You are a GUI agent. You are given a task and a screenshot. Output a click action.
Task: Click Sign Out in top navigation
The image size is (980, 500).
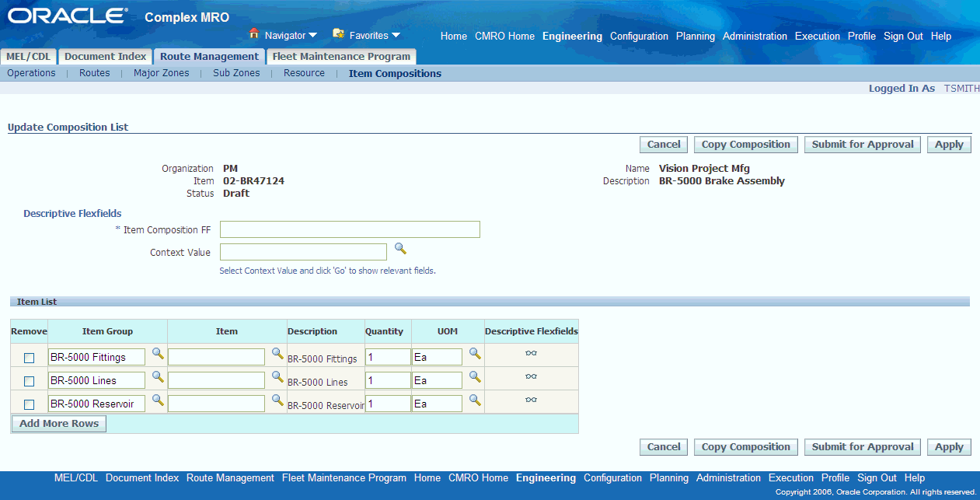click(903, 37)
